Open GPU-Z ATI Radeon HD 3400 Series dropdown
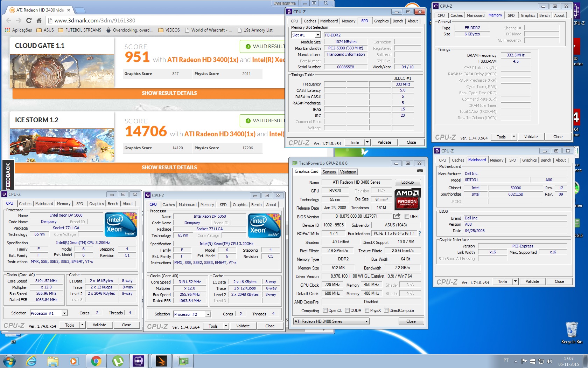Screen dimensions: 588x368 331,321
